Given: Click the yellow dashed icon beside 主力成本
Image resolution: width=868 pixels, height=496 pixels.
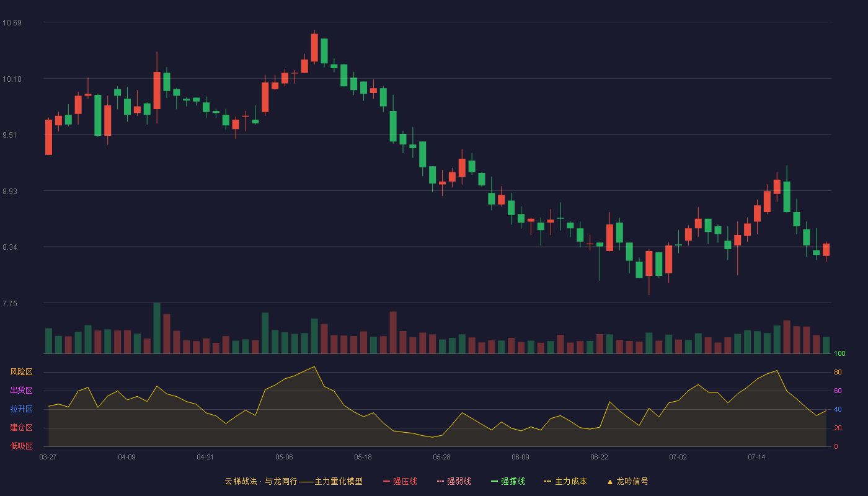Looking at the screenshot, I should [x=548, y=481].
